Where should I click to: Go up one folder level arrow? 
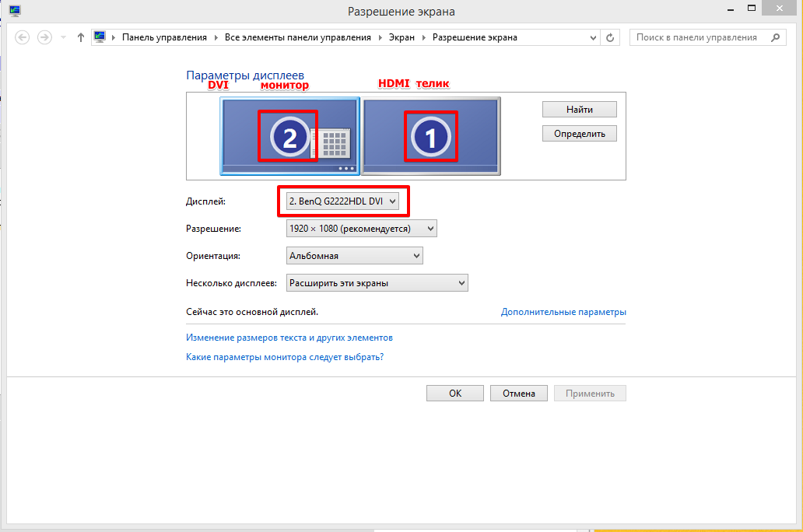tap(81, 37)
